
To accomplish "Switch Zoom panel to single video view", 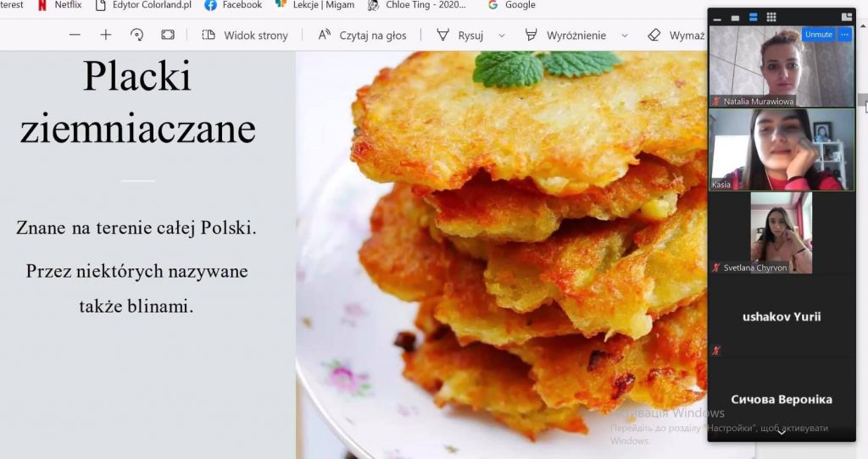I will point(735,18).
